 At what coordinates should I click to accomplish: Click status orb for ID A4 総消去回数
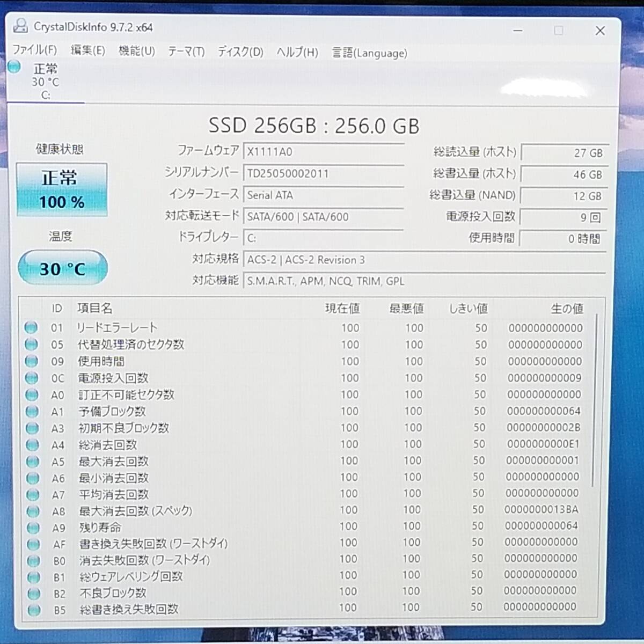pyautogui.click(x=32, y=445)
